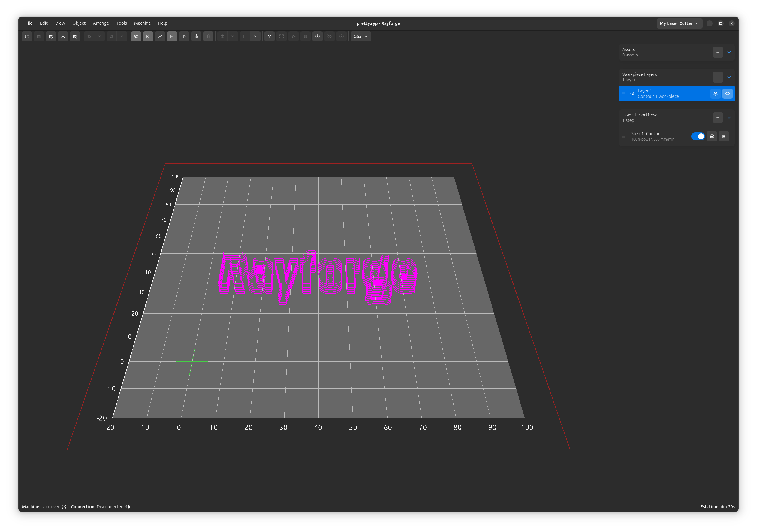Viewport: 757px width, 532px height.
Task: Collapse the Workpiece Layers panel
Action: (729, 77)
